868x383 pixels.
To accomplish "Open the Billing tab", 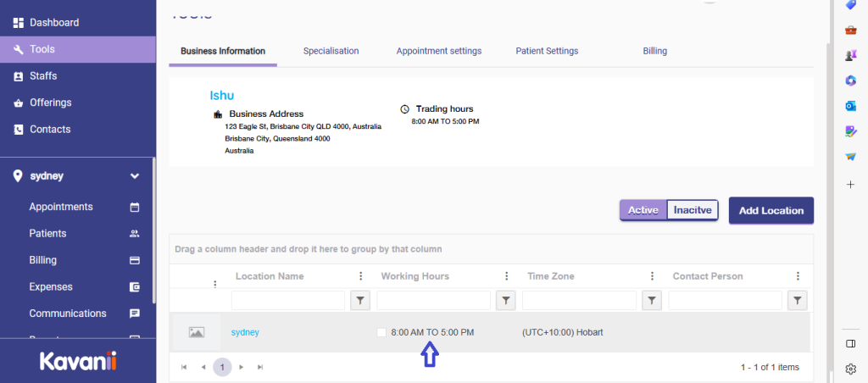I will pyautogui.click(x=654, y=51).
